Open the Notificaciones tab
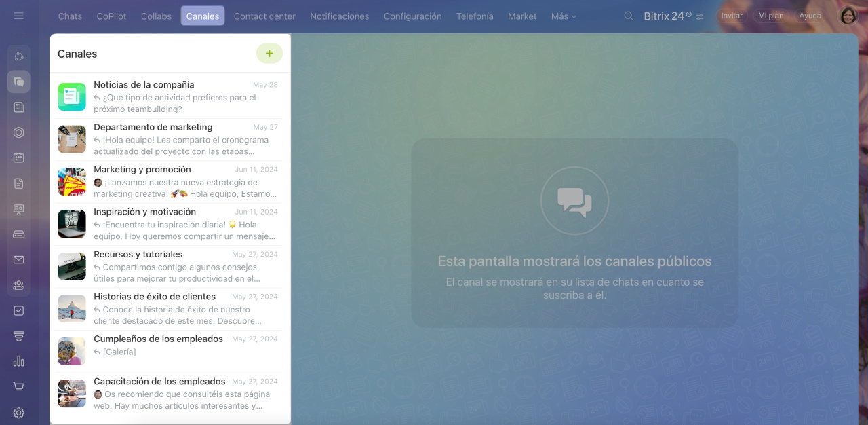This screenshot has width=868, height=425. (x=340, y=16)
